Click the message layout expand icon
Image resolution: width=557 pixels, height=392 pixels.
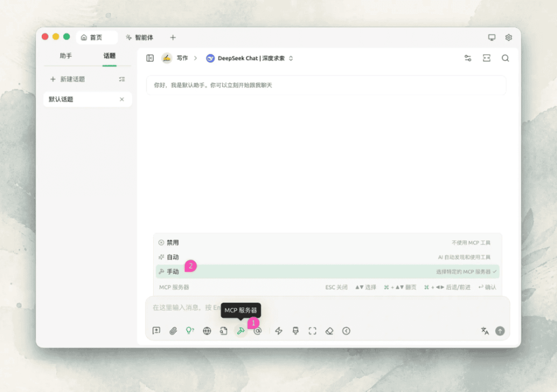(487, 58)
